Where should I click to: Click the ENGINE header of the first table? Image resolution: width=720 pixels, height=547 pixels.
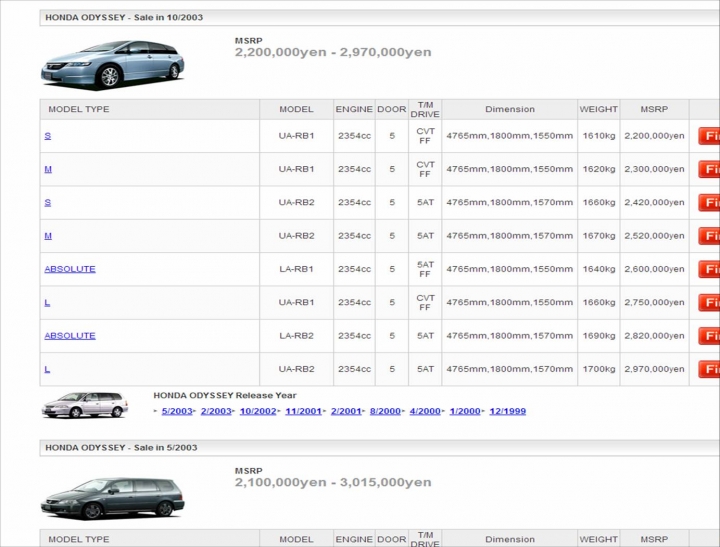coord(354,109)
